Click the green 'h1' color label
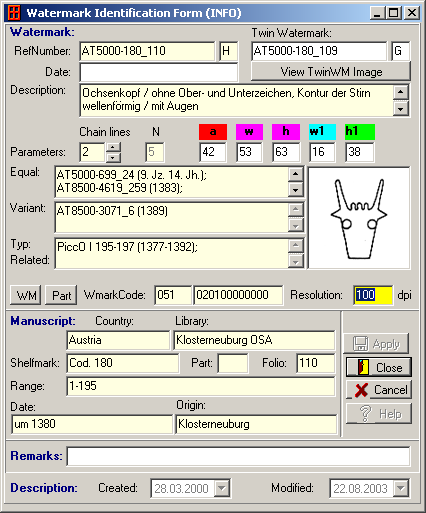 360,132
